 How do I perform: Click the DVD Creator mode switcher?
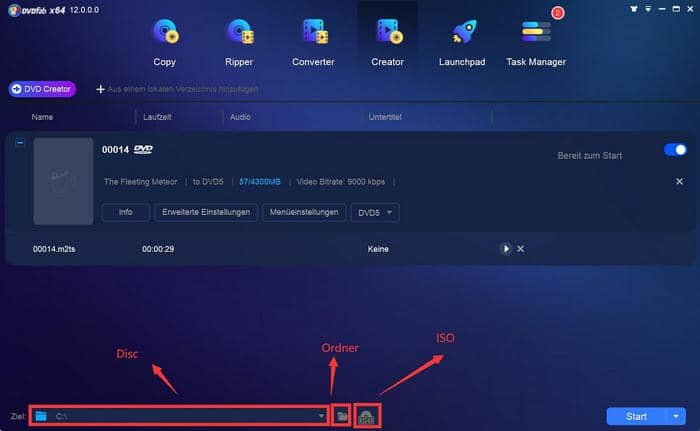coord(42,89)
